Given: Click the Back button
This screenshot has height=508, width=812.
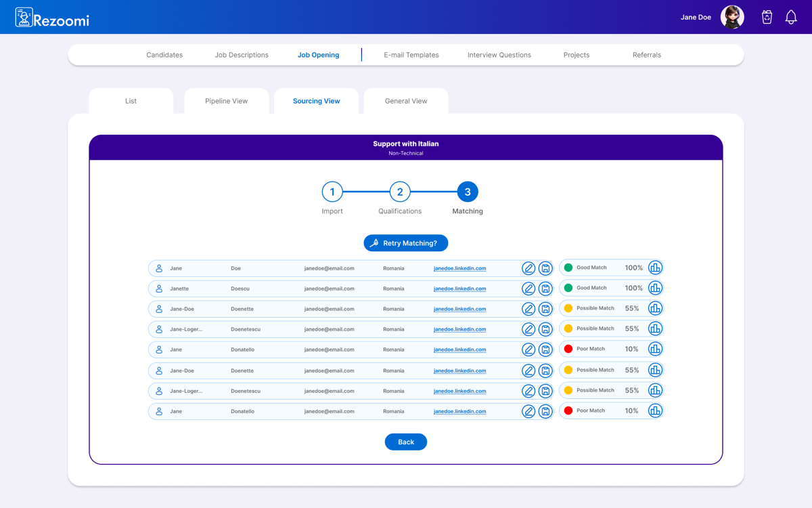Looking at the screenshot, I should click(x=406, y=442).
